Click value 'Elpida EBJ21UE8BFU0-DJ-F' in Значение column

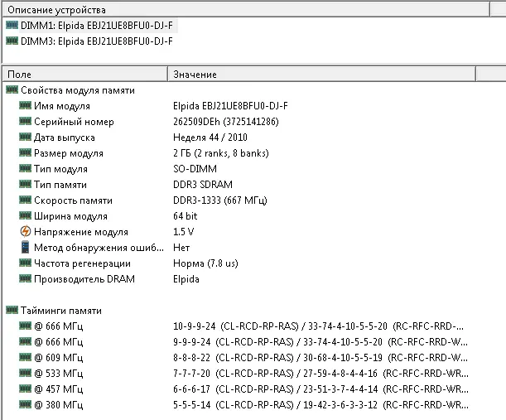click(x=230, y=106)
